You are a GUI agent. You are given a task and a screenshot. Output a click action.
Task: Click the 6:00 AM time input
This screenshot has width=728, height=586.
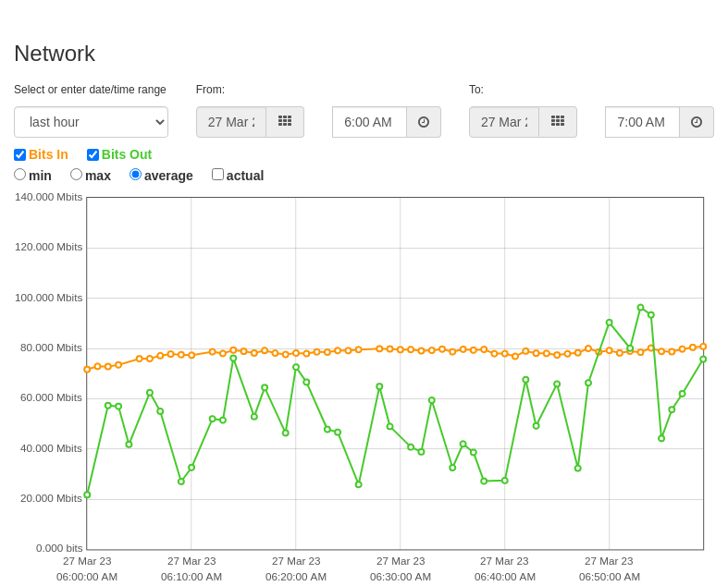click(370, 122)
